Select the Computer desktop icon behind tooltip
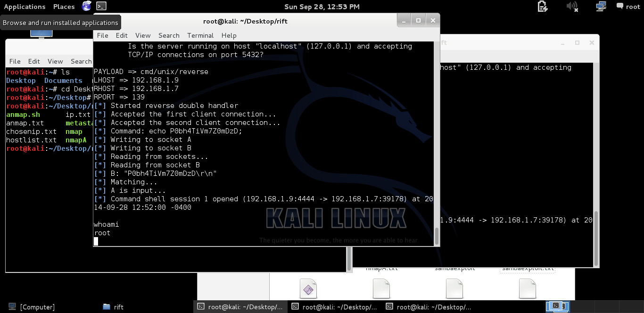644x313 pixels. pyautogui.click(x=41, y=33)
